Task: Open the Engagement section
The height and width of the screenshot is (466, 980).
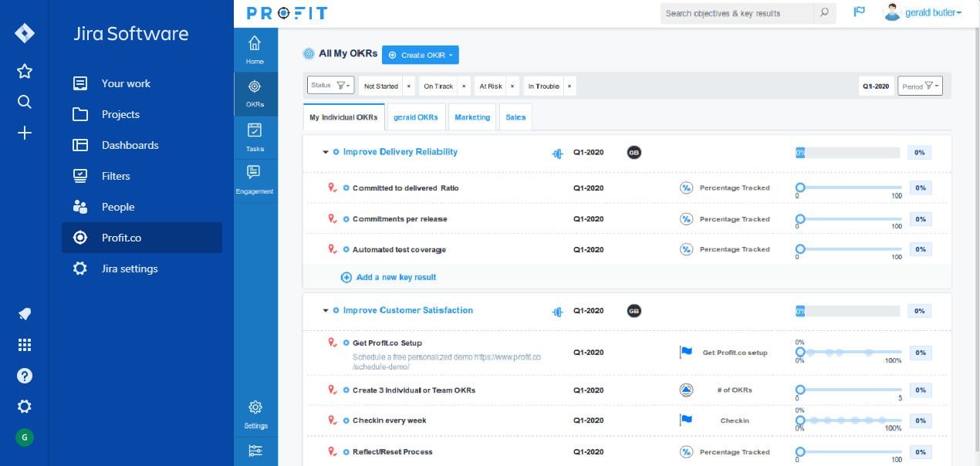Action: click(x=255, y=179)
